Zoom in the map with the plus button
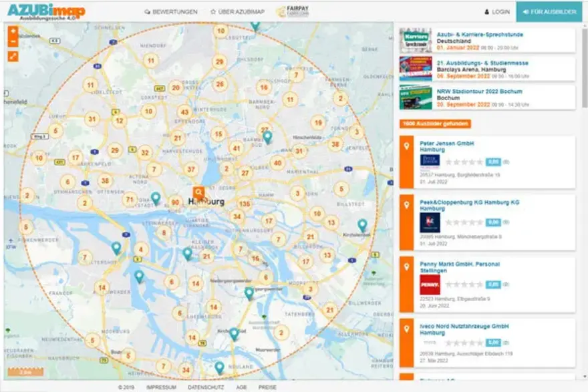The width and height of the screenshot is (588, 392). tap(13, 31)
